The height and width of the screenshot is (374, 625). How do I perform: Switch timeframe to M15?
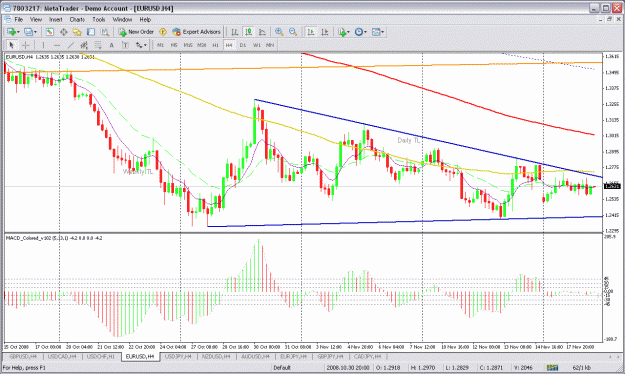[188, 45]
